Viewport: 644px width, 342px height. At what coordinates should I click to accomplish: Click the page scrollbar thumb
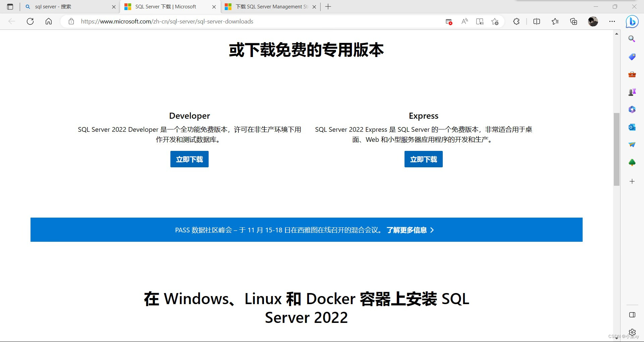616,149
